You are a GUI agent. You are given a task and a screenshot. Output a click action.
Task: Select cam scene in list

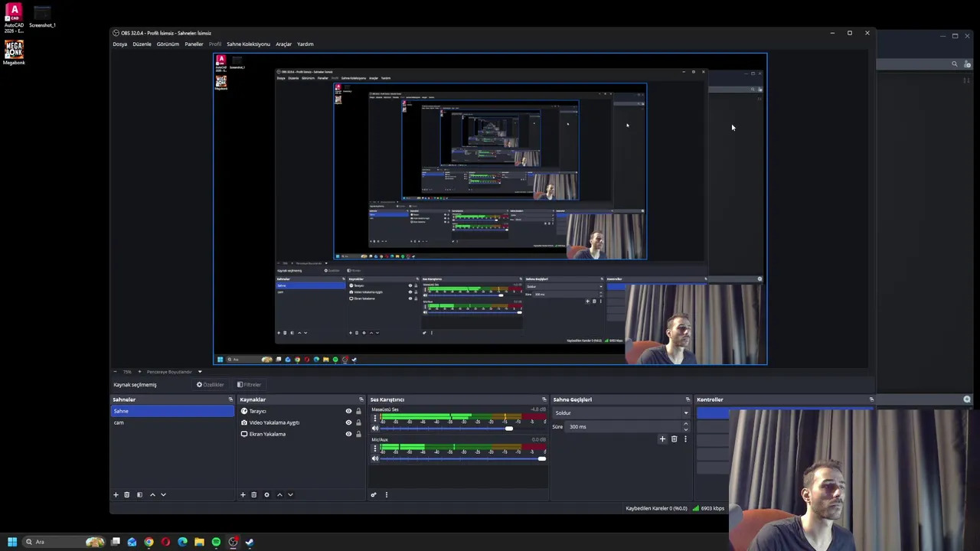click(173, 422)
